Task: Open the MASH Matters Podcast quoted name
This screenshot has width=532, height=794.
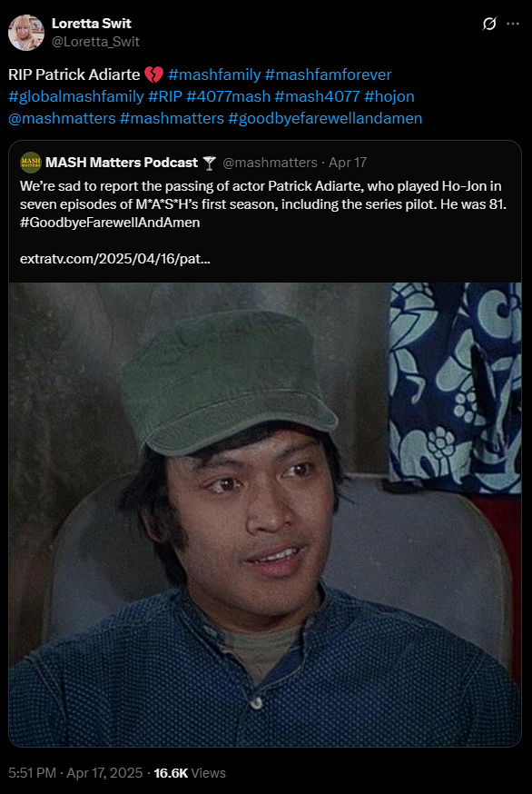Action: tap(122, 163)
